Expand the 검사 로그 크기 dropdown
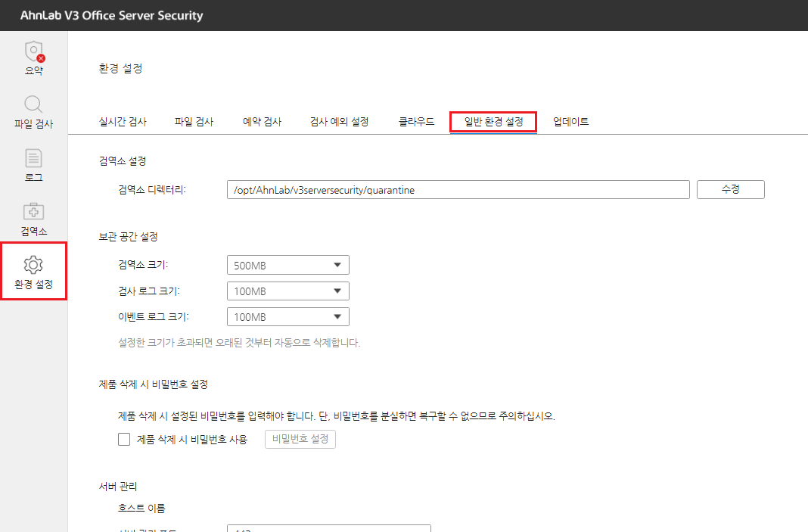Screen dimensions: 808x532 pos(288,291)
